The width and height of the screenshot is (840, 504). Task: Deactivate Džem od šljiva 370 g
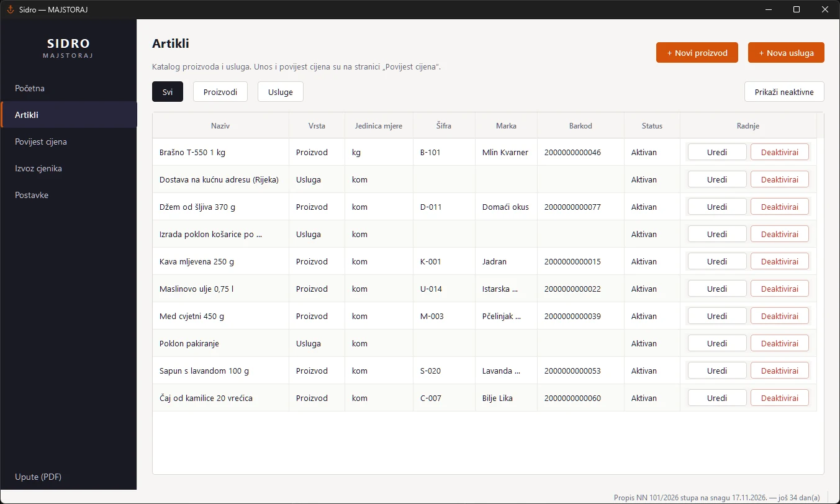point(780,207)
